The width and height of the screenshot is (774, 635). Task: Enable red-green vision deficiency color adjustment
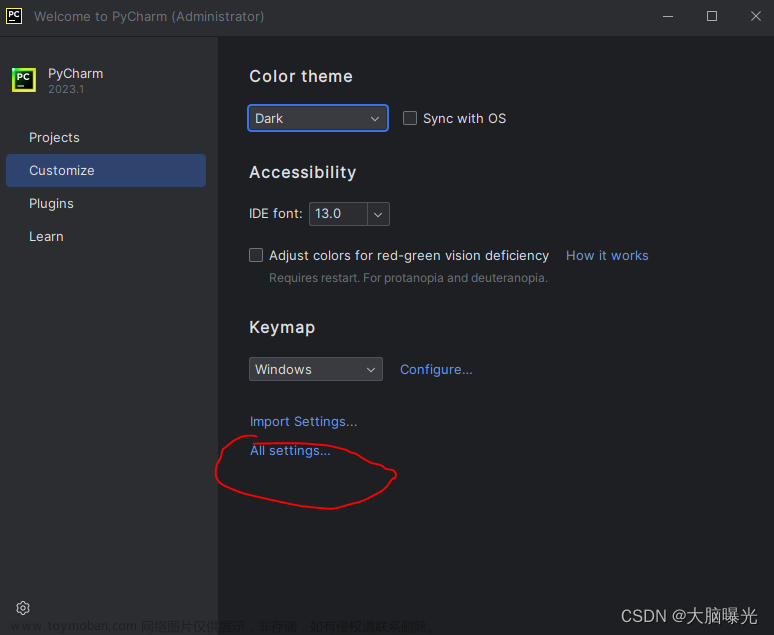(x=256, y=255)
